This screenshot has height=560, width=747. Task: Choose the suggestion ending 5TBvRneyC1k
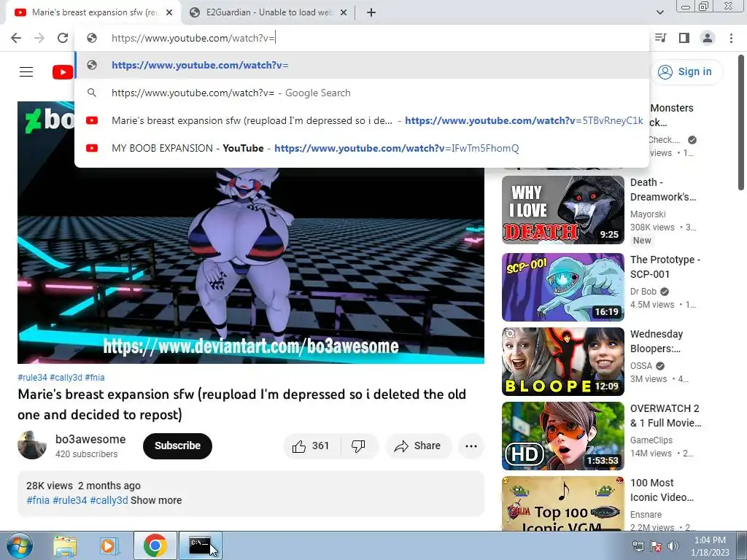click(362, 120)
